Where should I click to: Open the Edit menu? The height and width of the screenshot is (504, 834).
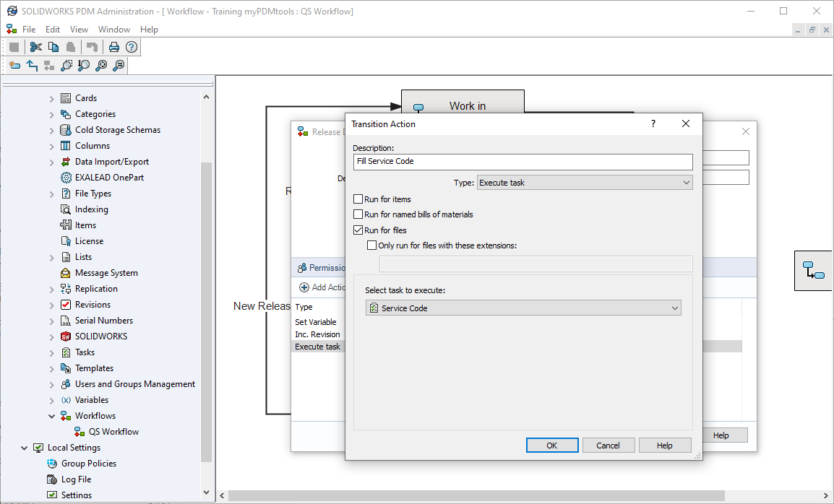[x=53, y=30]
